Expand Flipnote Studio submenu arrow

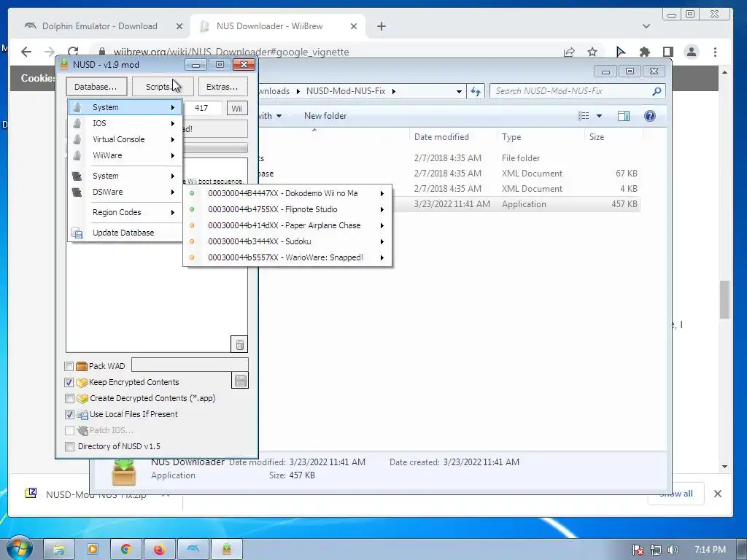(x=382, y=209)
